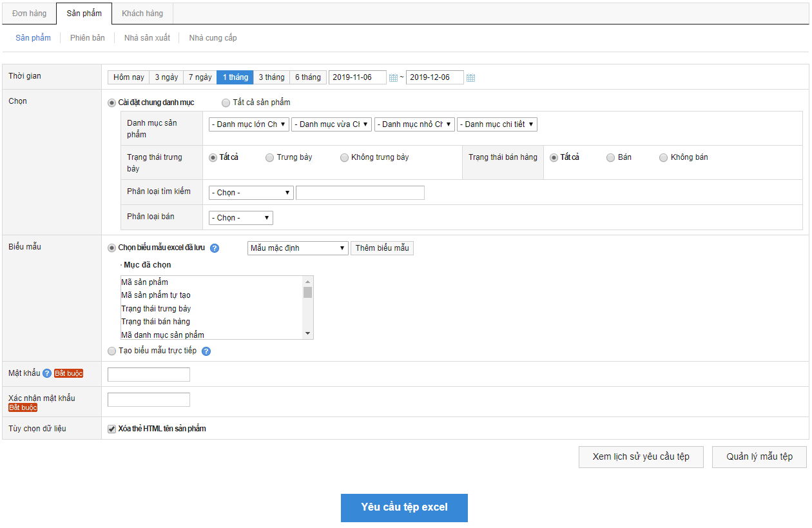
Task: Select the Tất cả sản phẩm radio button
Action: pyautogui.click(x=226, y=103)
